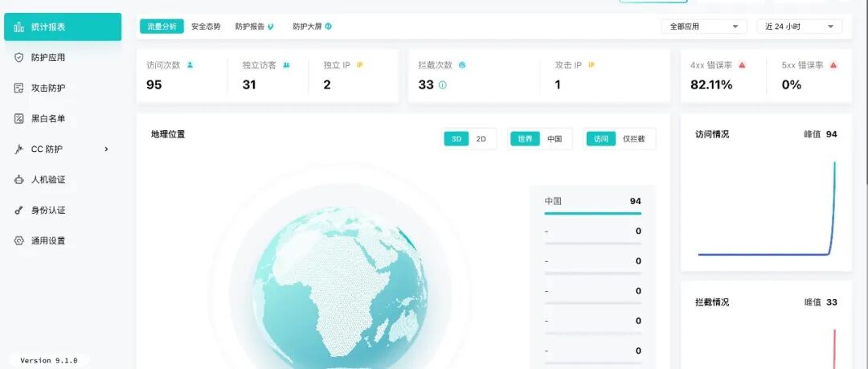The height and width of the screenshot is (369, 868).
Task: Click the 地理位置 panel heading
Action: point(168,134)
